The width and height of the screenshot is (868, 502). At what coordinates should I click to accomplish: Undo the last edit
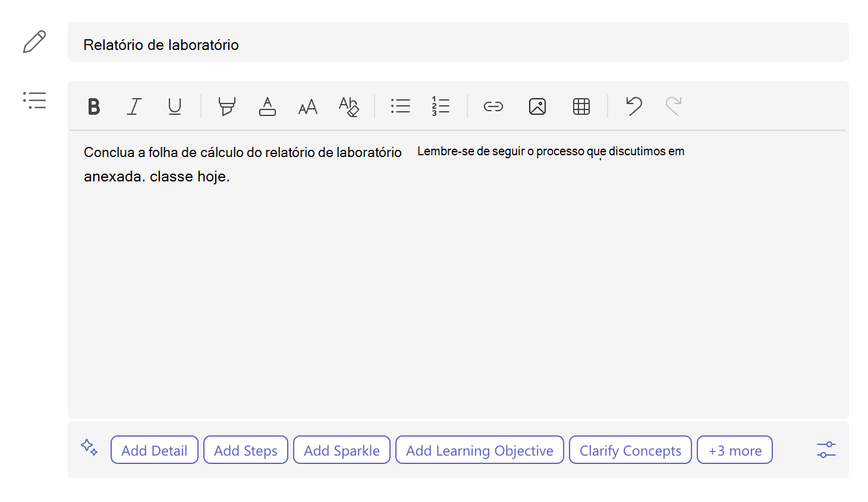(x=634, y=106)
